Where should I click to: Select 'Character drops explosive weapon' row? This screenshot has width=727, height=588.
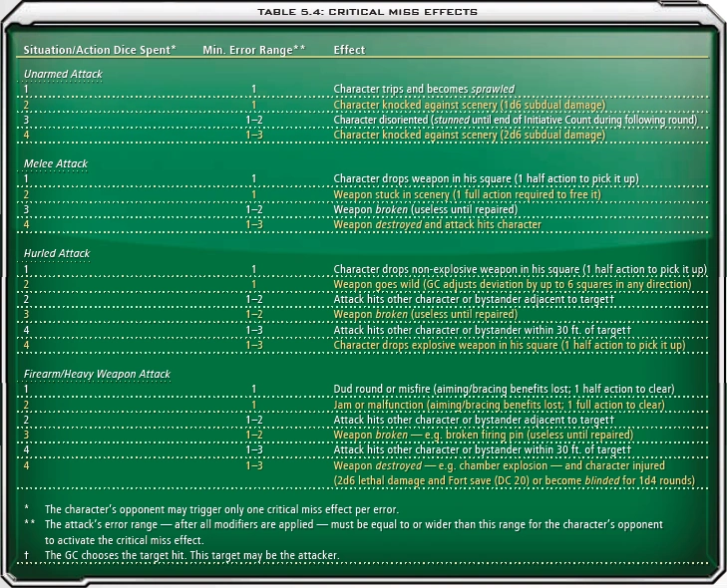(x=363, y=346)
